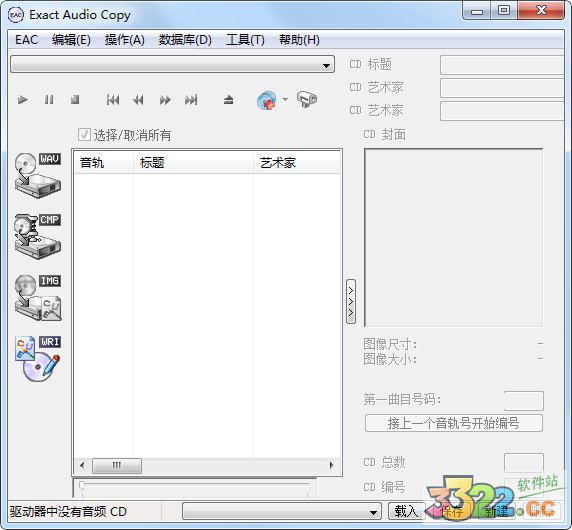Screen dimensions: 572x530
Task: Collapse the CD info side panel arrows
Action: point(351,301)
